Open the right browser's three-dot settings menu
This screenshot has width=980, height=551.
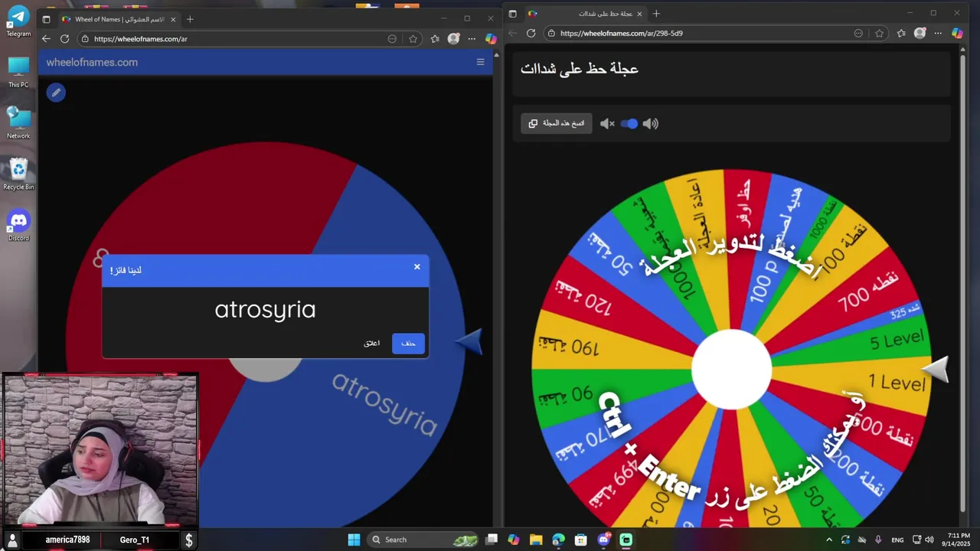point(938,34)
